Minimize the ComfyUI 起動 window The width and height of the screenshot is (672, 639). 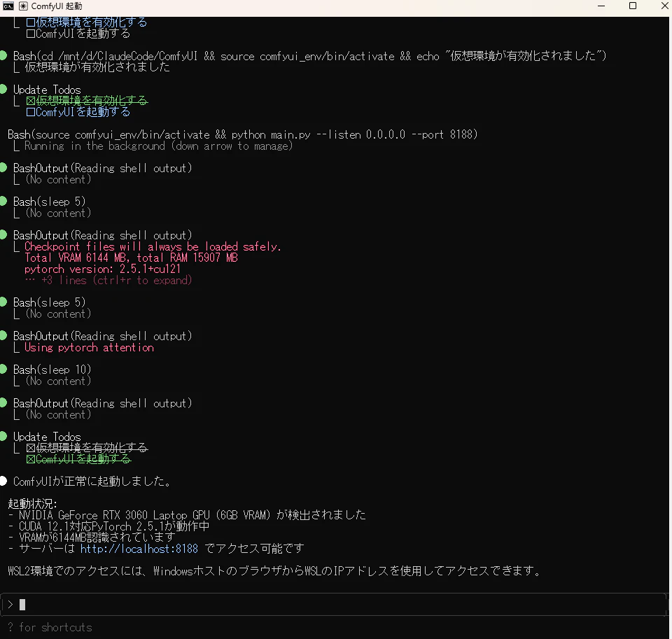601,6
